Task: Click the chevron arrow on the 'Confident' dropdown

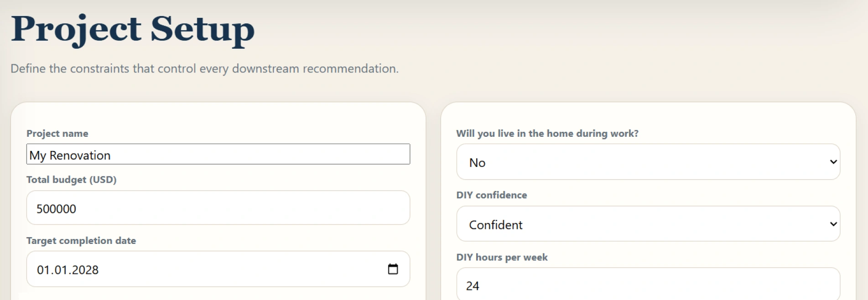Action: (x=833, y=224)
